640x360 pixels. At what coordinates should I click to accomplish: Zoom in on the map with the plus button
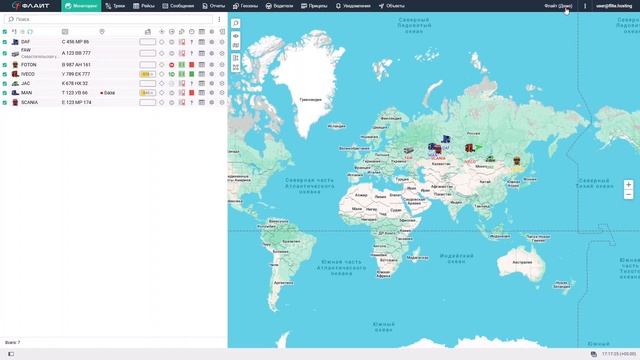(629, 184)
